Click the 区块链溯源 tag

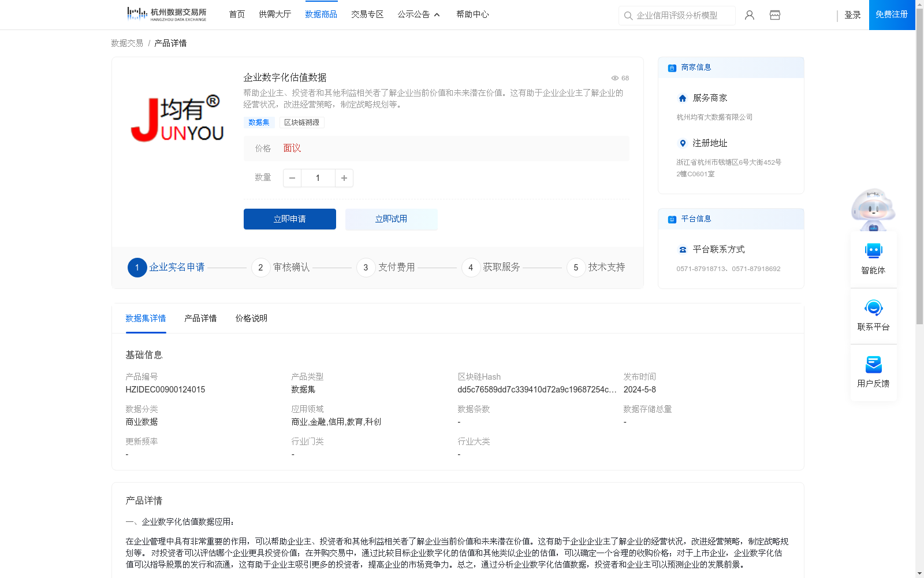(301, 123)
